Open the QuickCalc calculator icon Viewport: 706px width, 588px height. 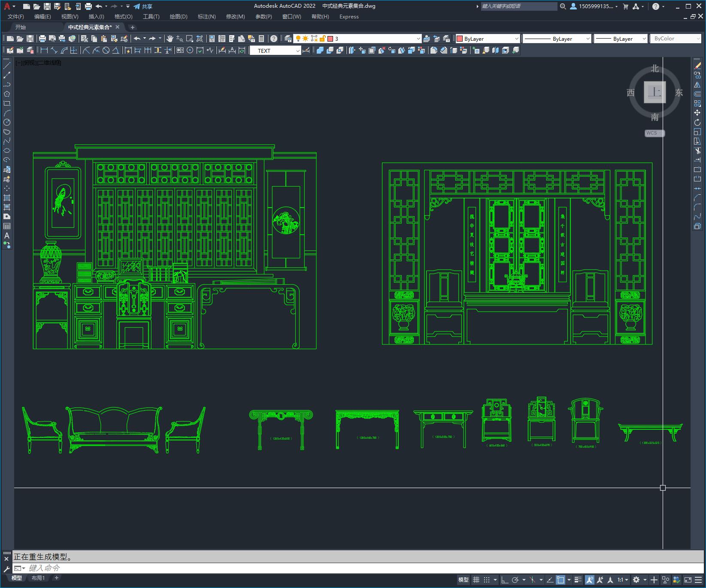point(261,39)
